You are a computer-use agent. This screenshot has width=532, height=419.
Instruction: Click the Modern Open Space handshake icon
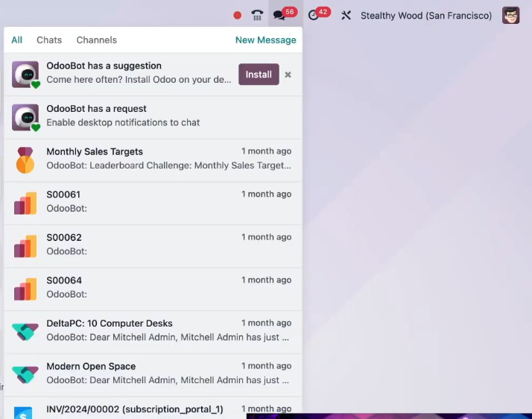tap(25, 375)
